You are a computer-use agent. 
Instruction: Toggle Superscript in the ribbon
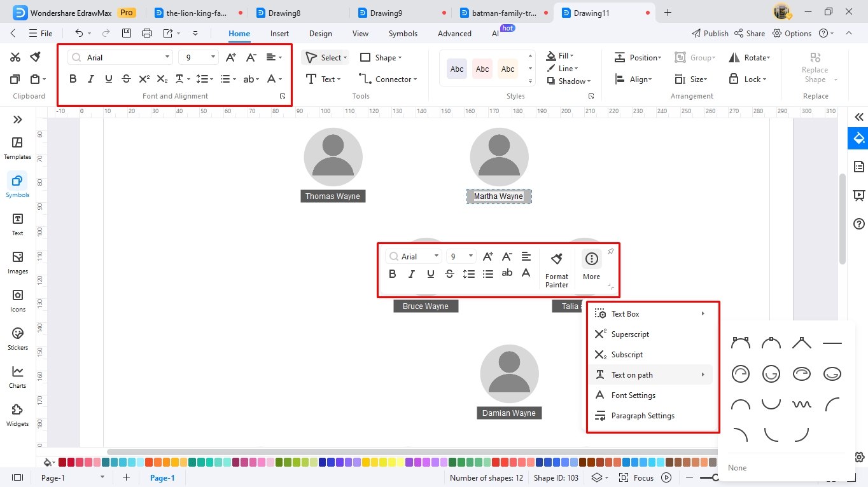coord(144,79)
